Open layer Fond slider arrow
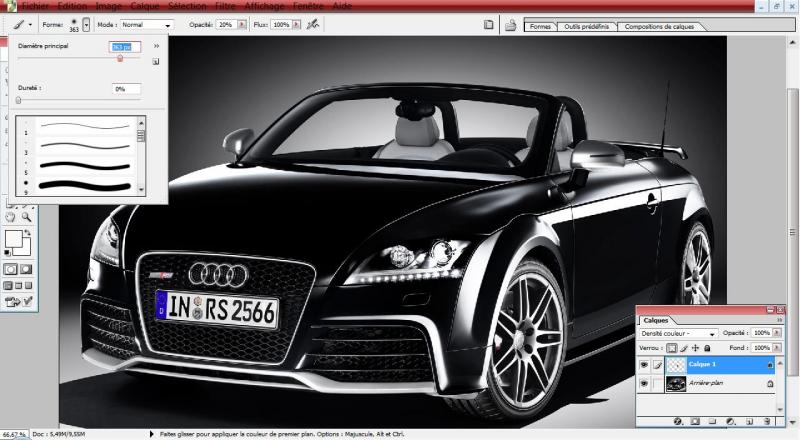This screenshot has height=440, width=800. coord(777,348)
